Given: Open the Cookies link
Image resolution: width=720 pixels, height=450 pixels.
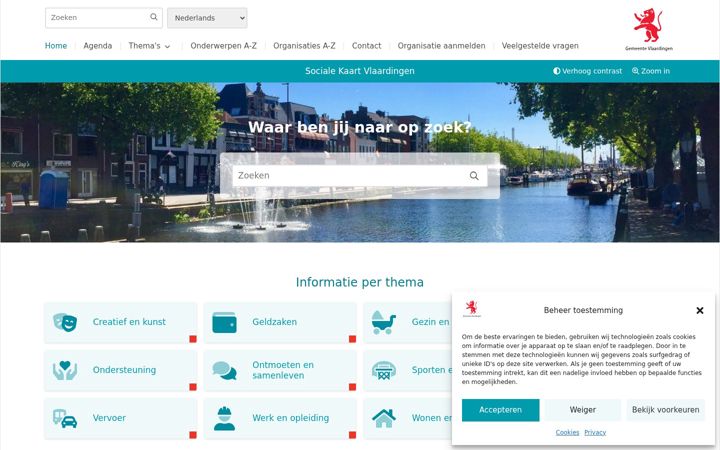Looking at the screenshot, I should pyautogui.click(x=567, y=433).
